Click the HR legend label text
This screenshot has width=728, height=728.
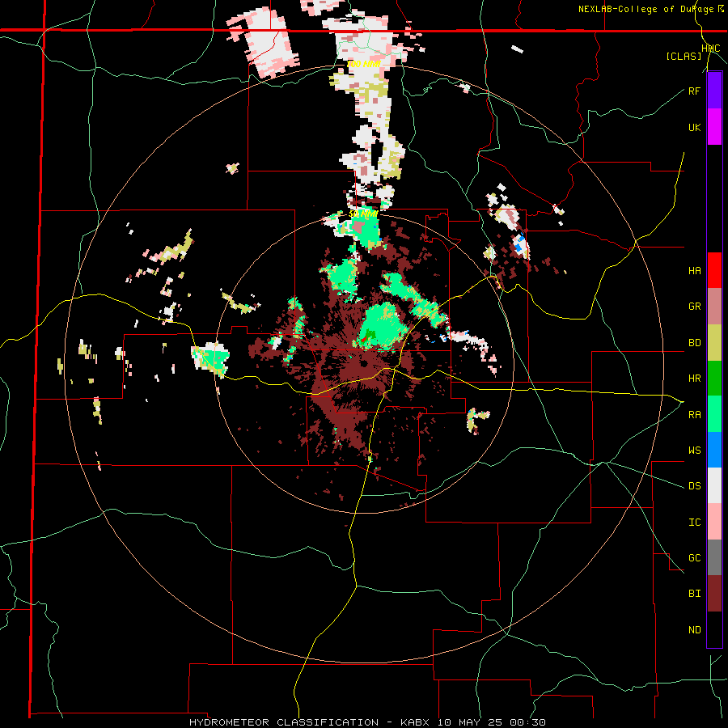(x=694, y=379)
